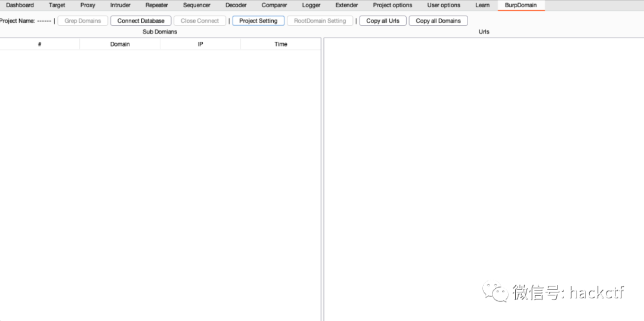Sort the table by Domain column
This screenshot has height=321, width=644.
[x=120, y=44]
